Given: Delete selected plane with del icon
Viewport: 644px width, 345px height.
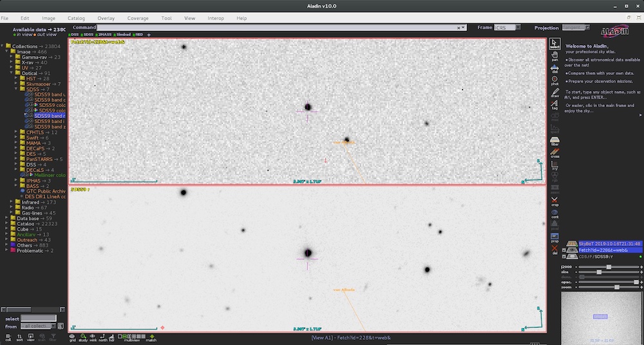Looking at the screenshot, I should (554, 250).
